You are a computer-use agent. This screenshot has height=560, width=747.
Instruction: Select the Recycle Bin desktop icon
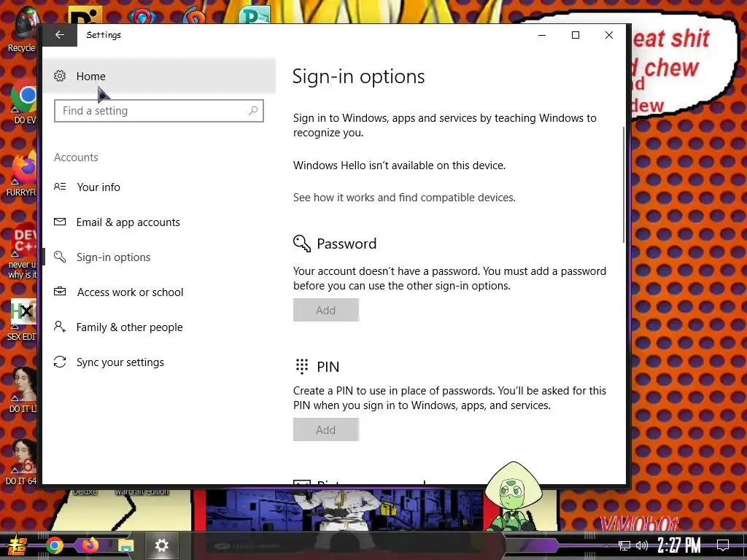[21, 29]
